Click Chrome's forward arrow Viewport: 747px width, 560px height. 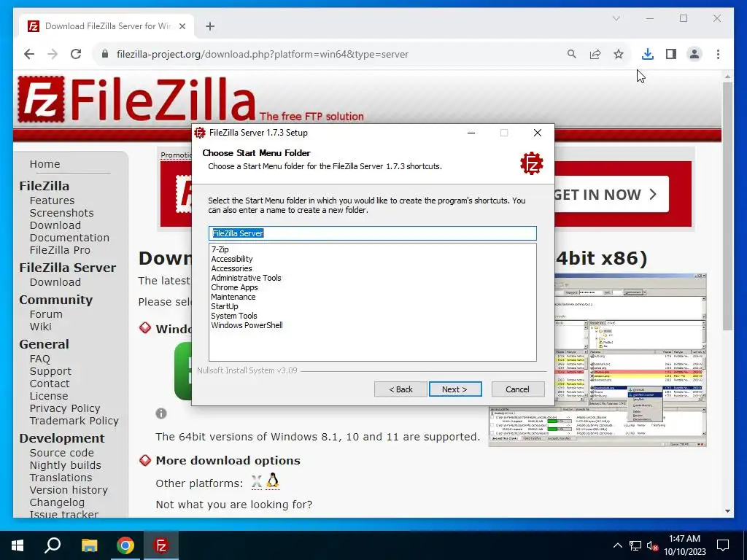(53, 54)
